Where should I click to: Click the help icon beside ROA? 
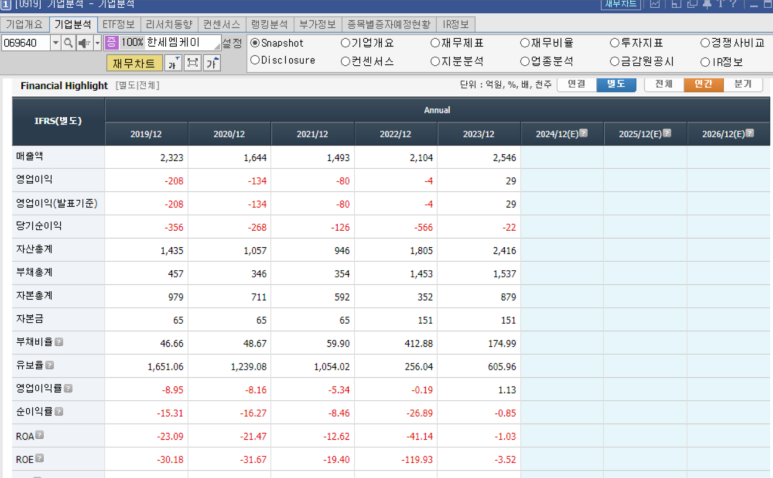pyautogui.click(x=40, y=435)
